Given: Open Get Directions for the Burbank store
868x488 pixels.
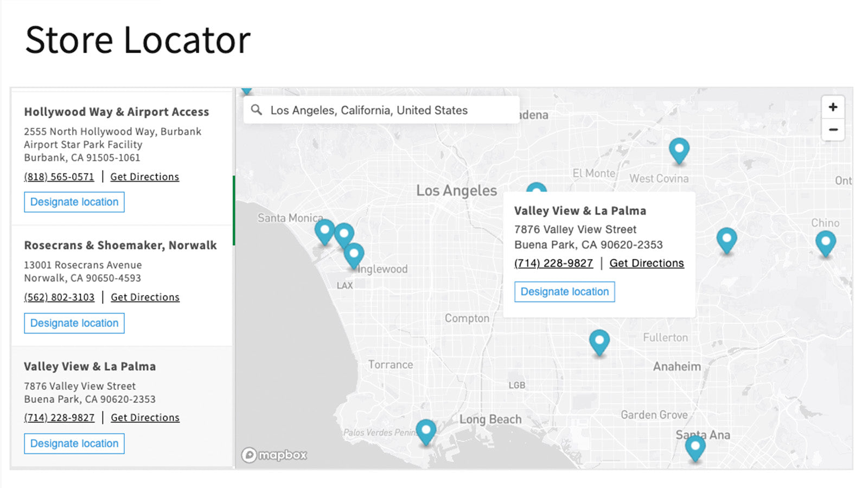Looking at the screenshot, I should [145, 176].
